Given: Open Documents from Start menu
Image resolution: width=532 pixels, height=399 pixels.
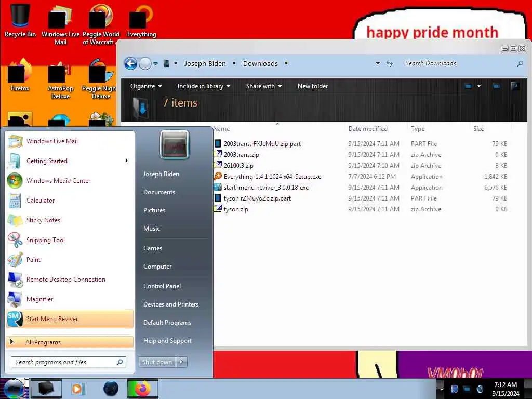Looking at the screenshot, I should coord(159,192).
